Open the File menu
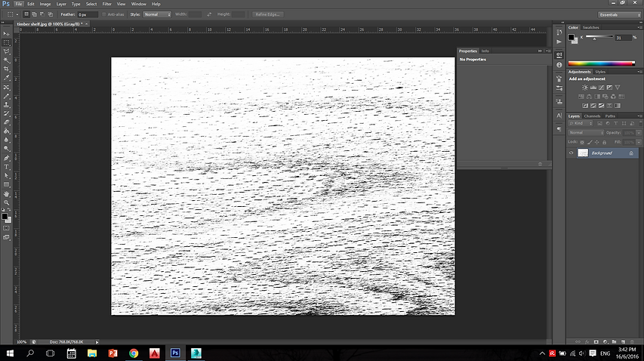The height and width of the screenshot is (361, 644). (x=19, y=4)
